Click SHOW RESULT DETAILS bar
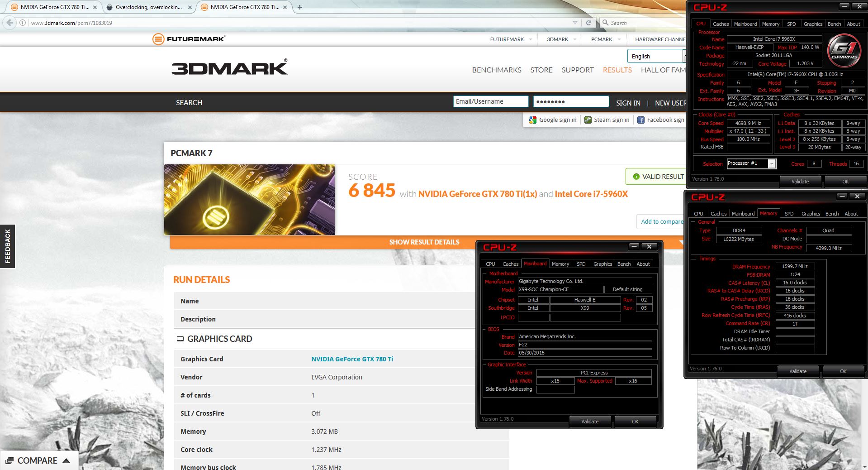Screen dimensions: 868x470 424,242
